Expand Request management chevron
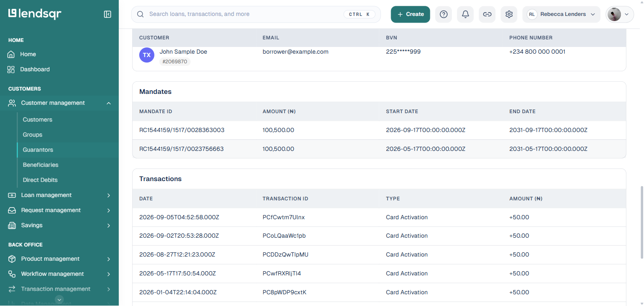This screenshot has width=644, height=306. [109, 210]
